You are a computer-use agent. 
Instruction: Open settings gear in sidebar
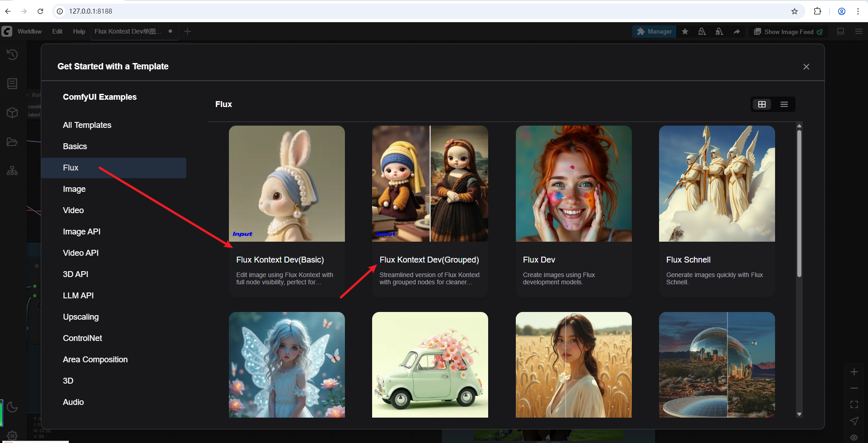tap(12, 436)
